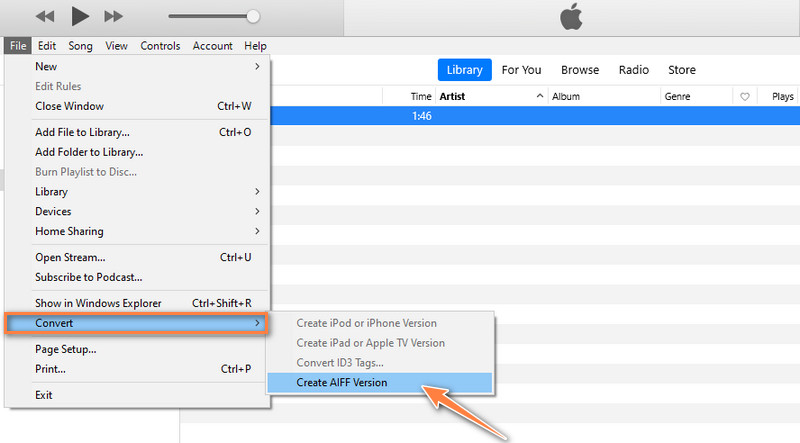The height and width of the screenshot is (443, 800).
Task: Click Convert ID3 Tags entry
Action: click(380, 363)
